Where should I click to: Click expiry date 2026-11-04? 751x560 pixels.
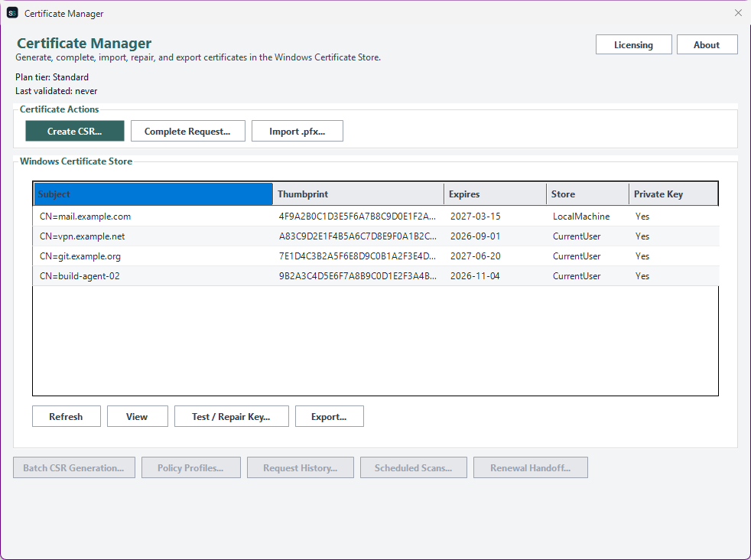click(475, 276)
